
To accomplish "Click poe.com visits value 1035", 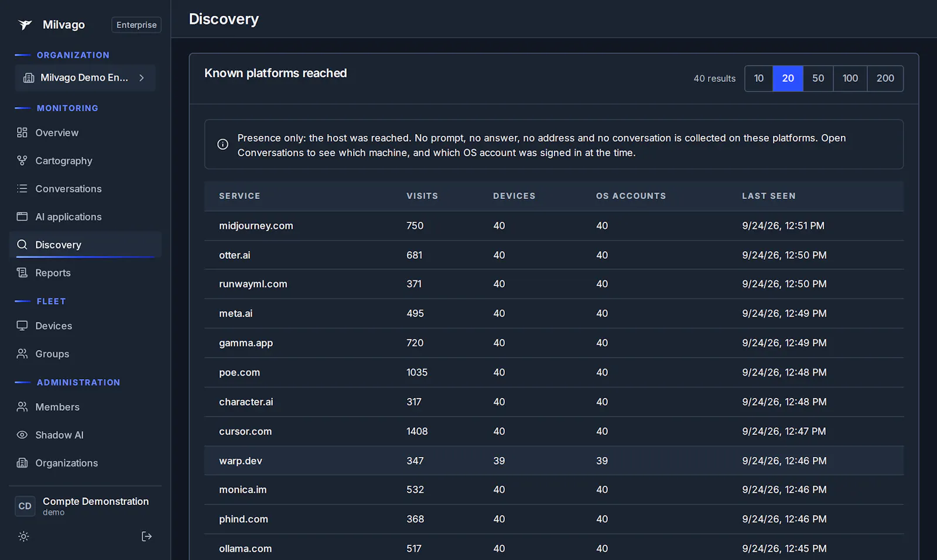I will 417,373.
